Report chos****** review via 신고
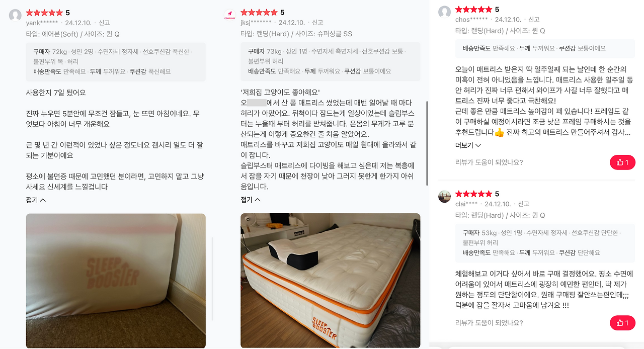Viewport: 644px width, 349px height. tap(534, 20)
